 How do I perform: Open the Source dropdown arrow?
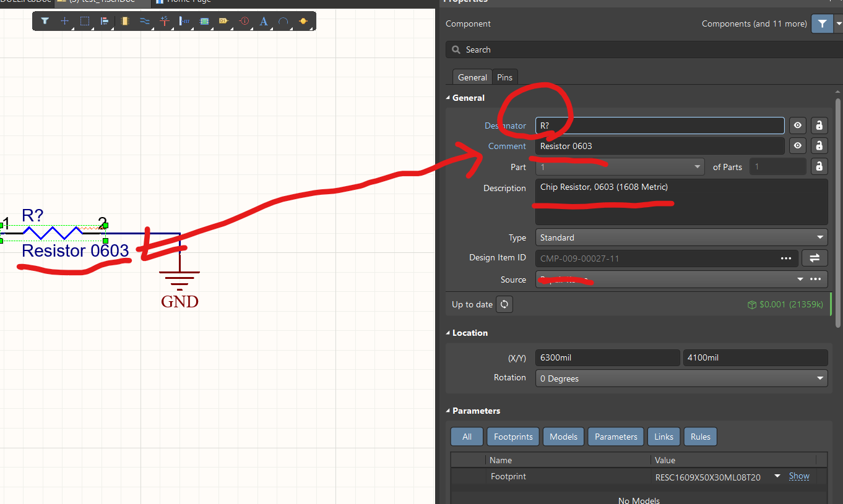pos(800,280)
